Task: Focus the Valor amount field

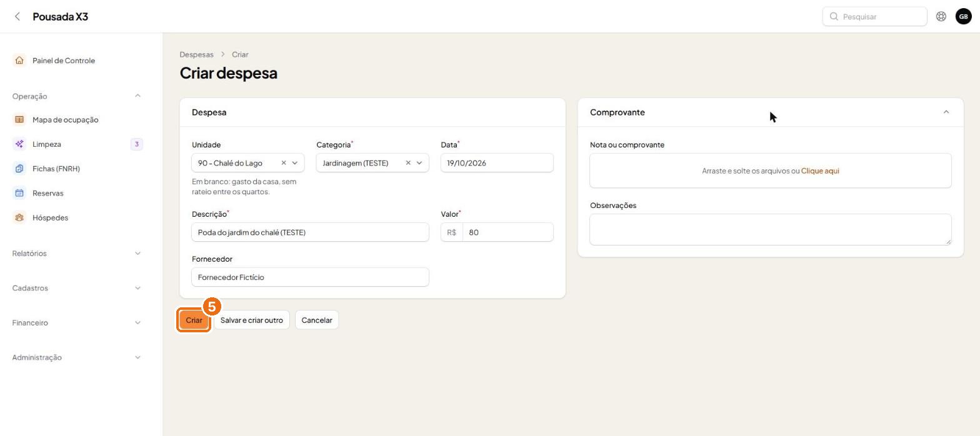Action: 507,232
